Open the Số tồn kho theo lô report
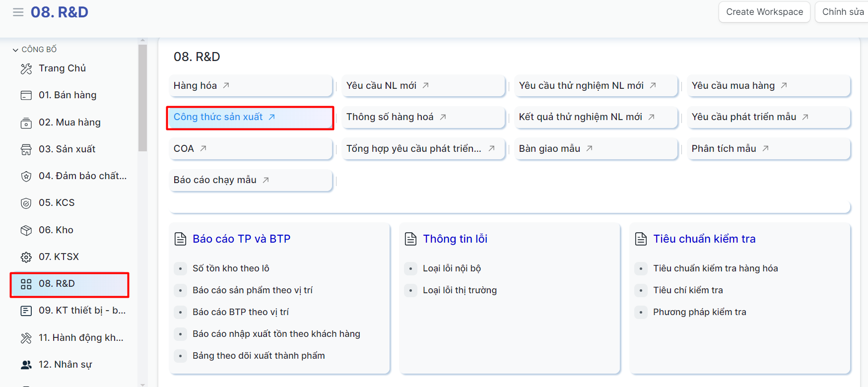Screen dimensions: 868x387 tap(231, 268)
